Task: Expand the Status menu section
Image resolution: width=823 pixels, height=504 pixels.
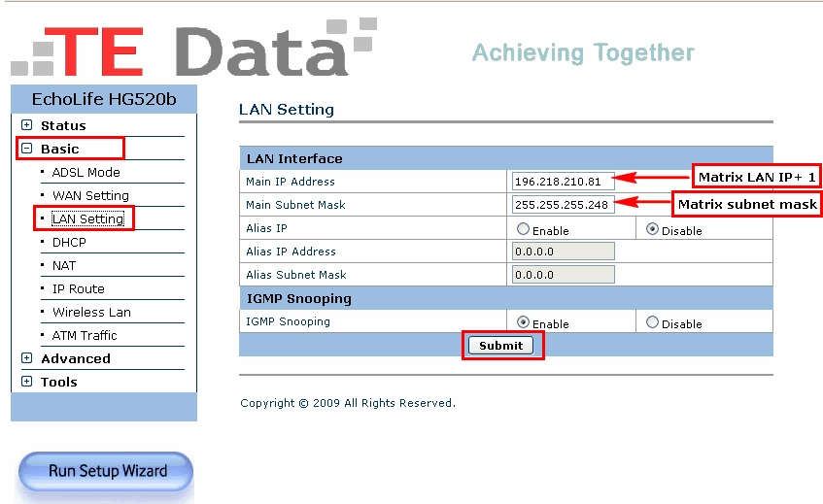Action: 27,125
